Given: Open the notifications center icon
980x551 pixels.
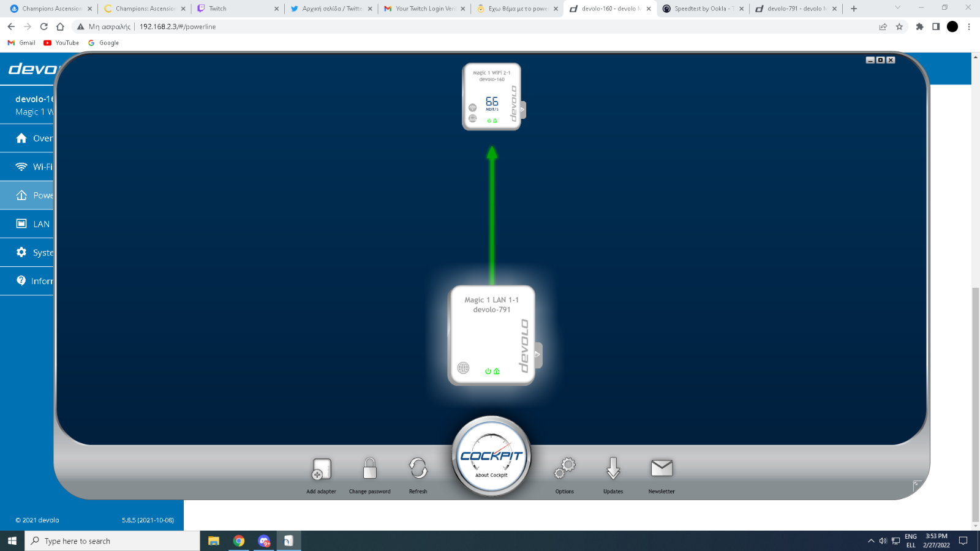Looking at the screenshot, I should coord(963,541).
